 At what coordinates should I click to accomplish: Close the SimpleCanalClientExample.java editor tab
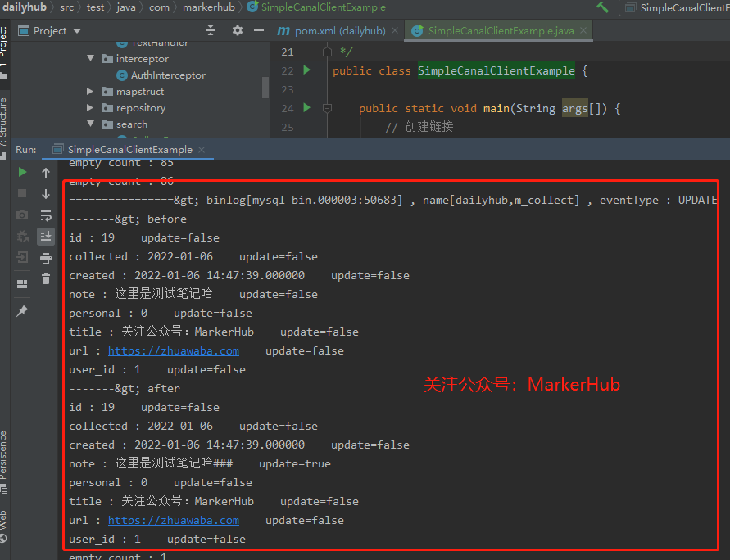pos(583,30)
